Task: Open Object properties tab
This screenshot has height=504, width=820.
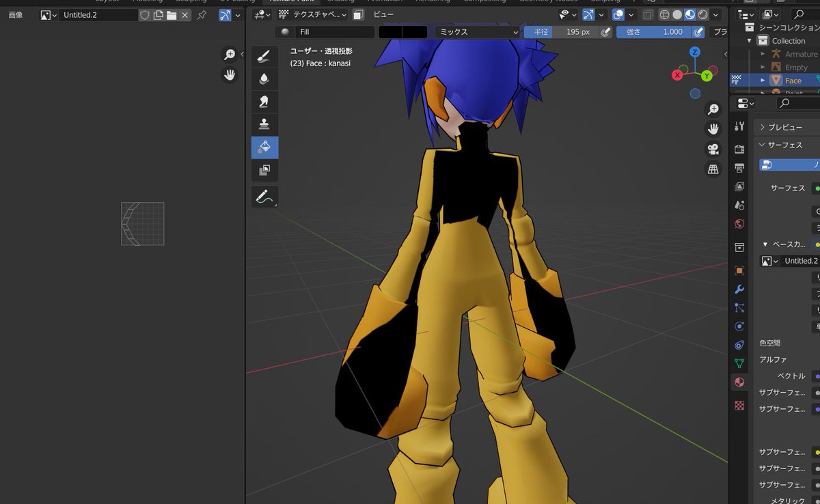Action: pyautogui.click(x=739, y=270)
